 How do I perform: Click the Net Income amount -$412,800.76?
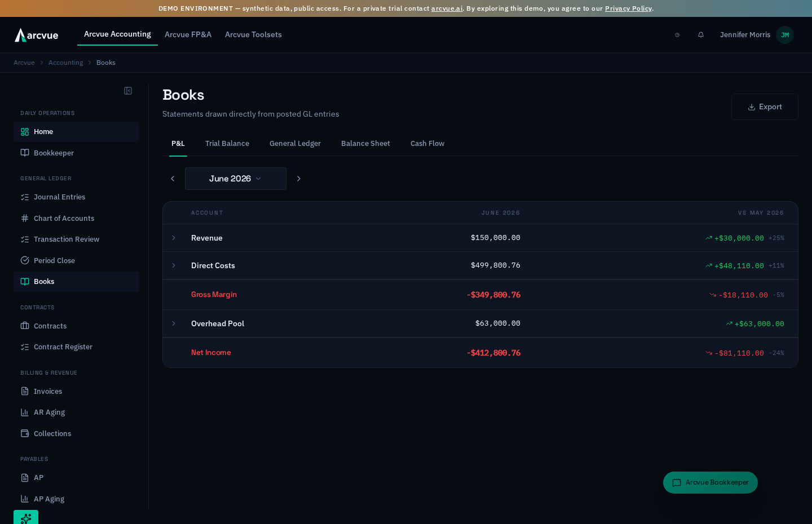(x=493, y=353)
